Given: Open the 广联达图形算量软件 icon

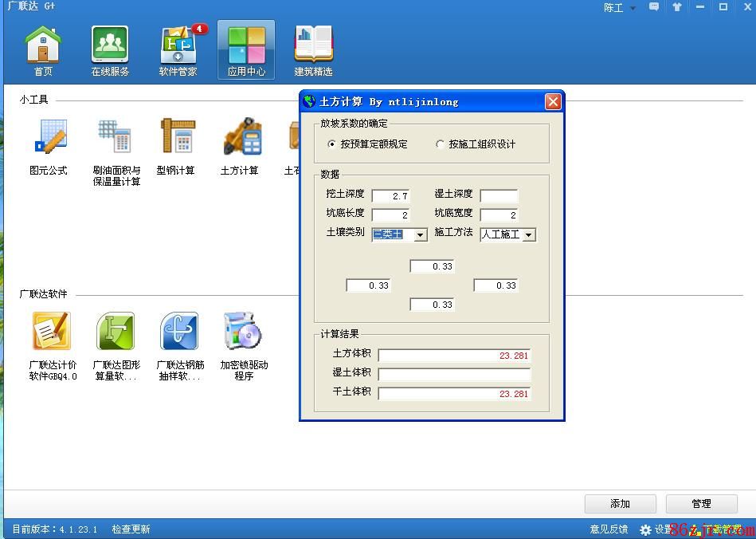Looking at the screenshot, I should tap(116, 332).
